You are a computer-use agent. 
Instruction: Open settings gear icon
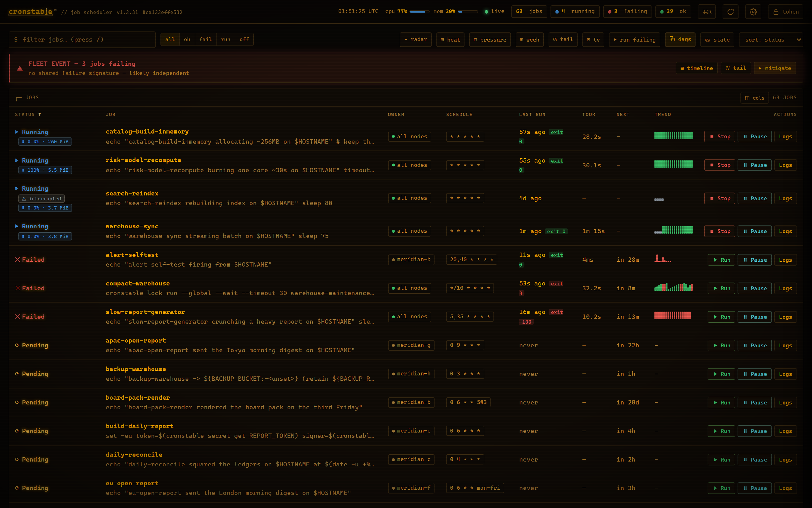coord(753,12)
